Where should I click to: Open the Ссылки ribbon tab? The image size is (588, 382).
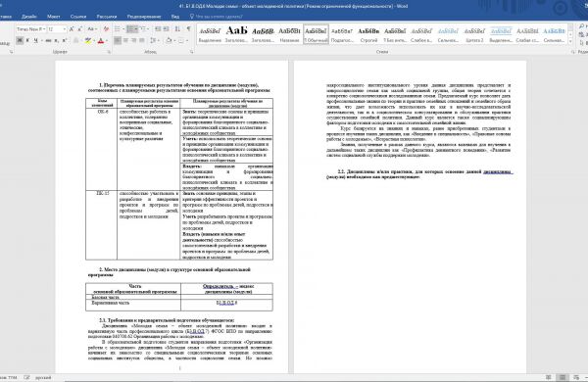tap(78, 17)
